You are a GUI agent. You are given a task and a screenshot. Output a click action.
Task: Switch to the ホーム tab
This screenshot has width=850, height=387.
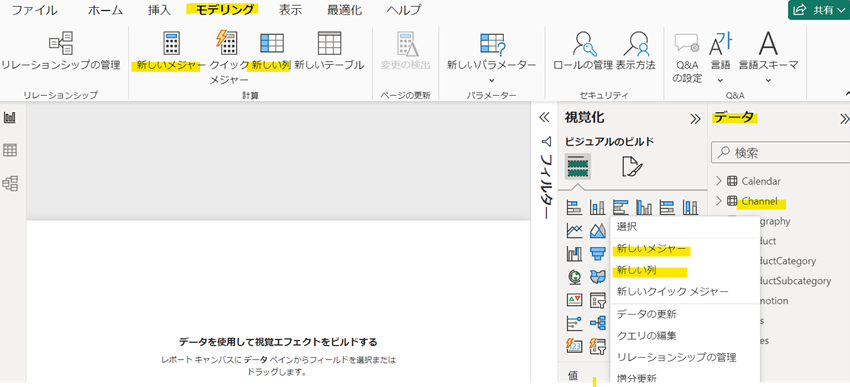[105, 10]
